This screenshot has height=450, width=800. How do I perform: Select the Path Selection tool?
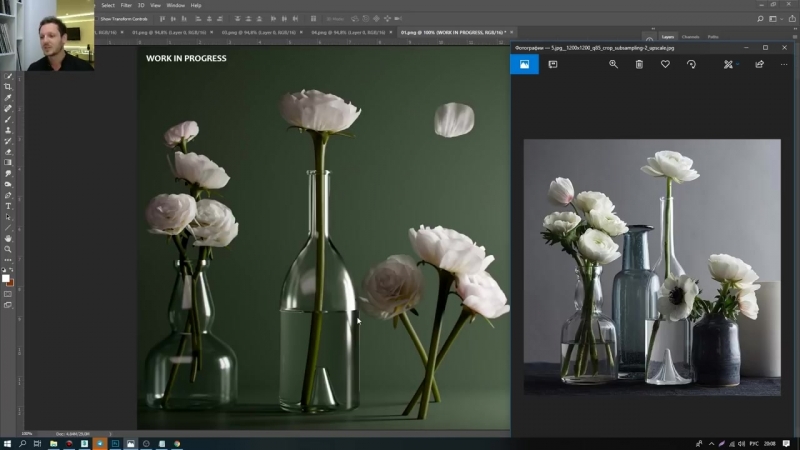[x=8, y=217]
